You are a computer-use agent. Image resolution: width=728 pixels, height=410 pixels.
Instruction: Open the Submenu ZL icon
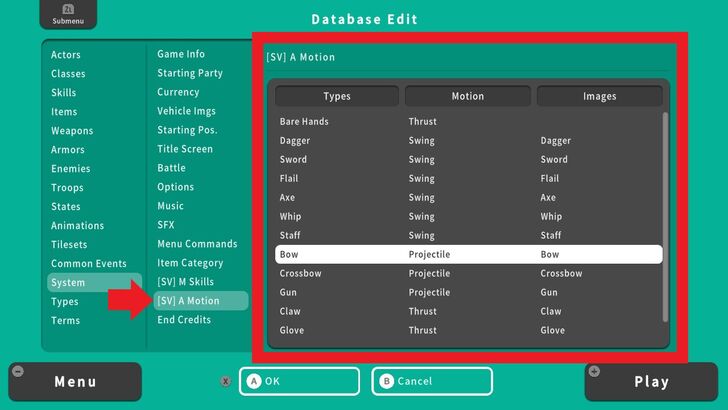(x=61, y=14)
